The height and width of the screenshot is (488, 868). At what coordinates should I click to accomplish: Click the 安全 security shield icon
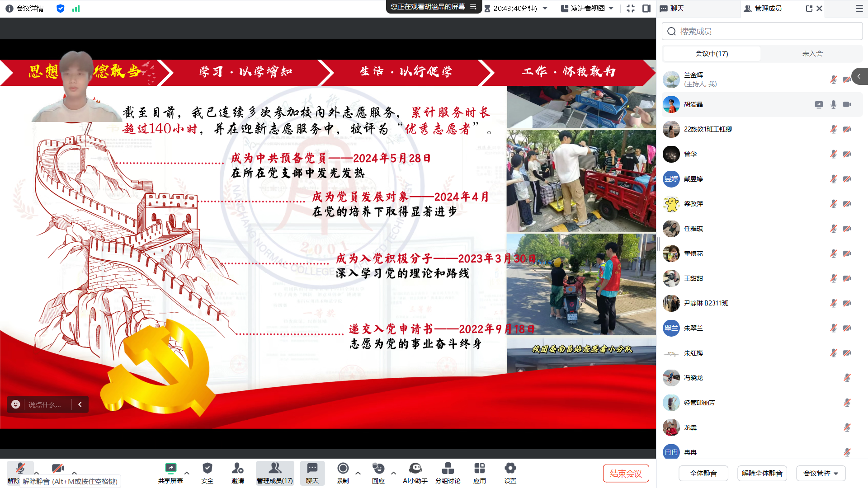(207, 469)
